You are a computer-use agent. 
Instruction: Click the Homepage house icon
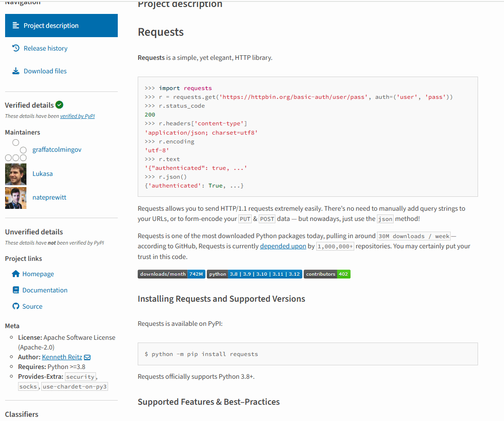coord(16,273)
